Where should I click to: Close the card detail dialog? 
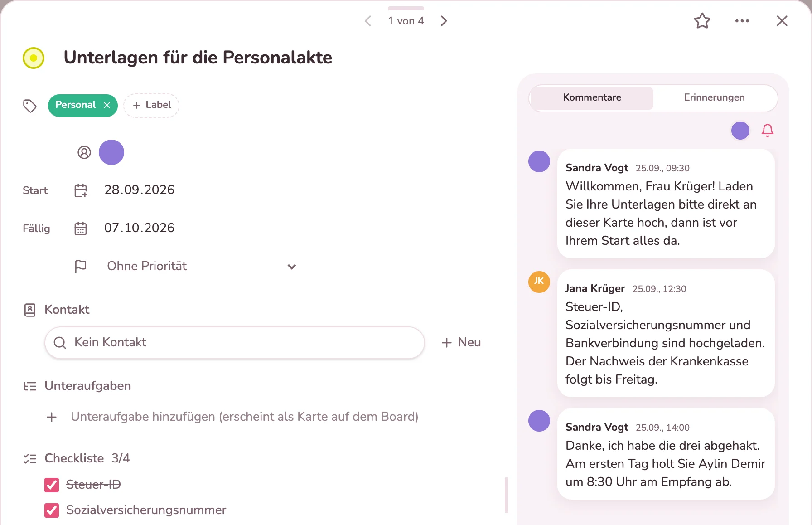tap(782, 21)
